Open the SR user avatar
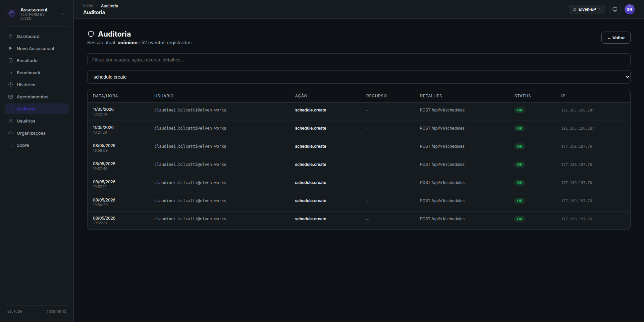This screenshot has width=644, height=322. (630, 9)
